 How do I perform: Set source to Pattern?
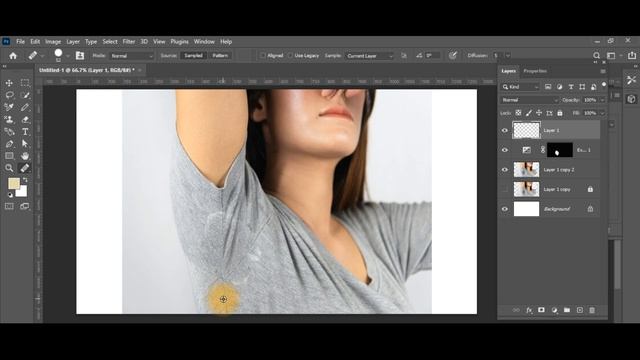pos(220,56)
